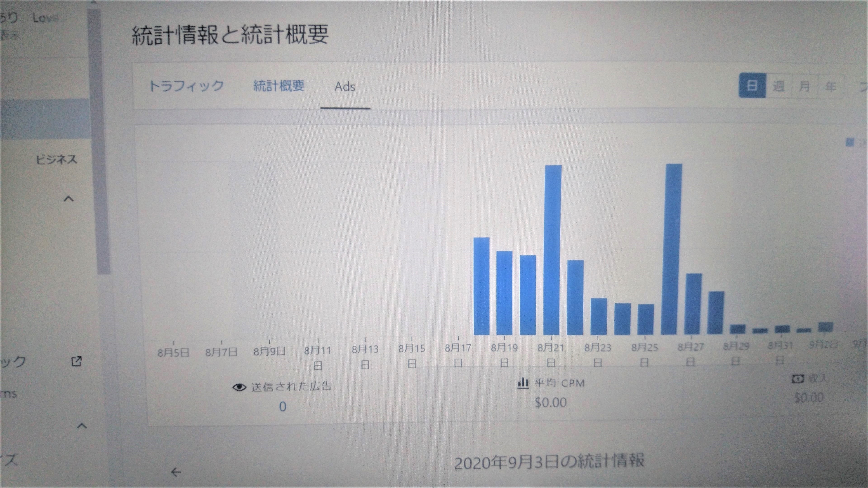Switch chart period to 月 (month)
Screen dimensions: 868x488
point(804,87)
